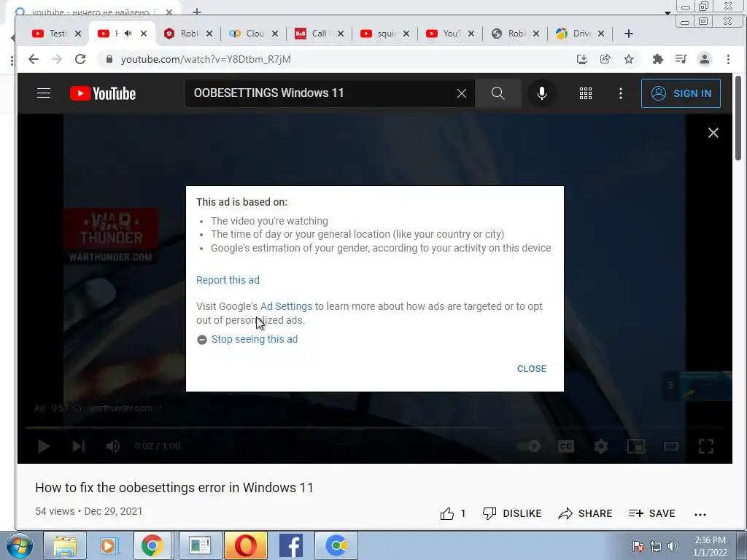Open the media control icon in toolbar
747x560 pixels.
681,59
